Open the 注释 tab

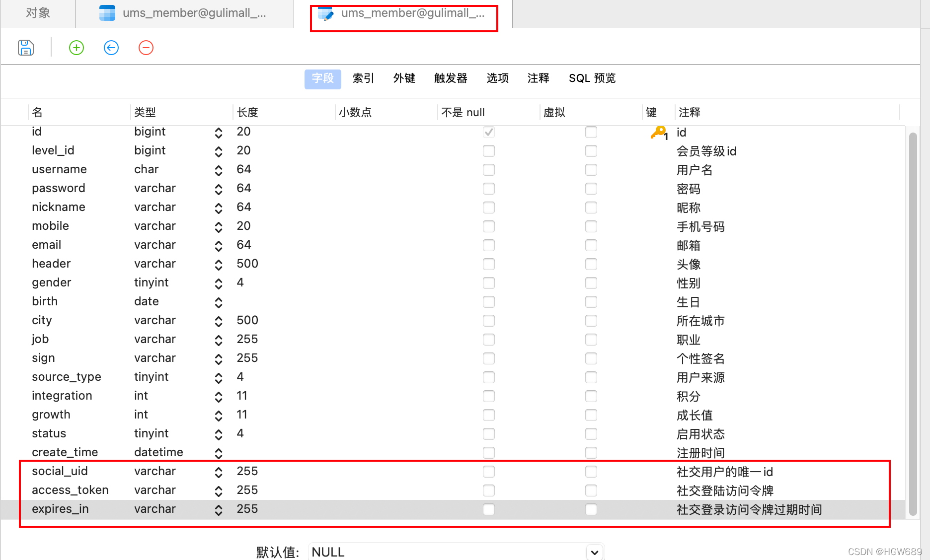[x=538, y=78]
